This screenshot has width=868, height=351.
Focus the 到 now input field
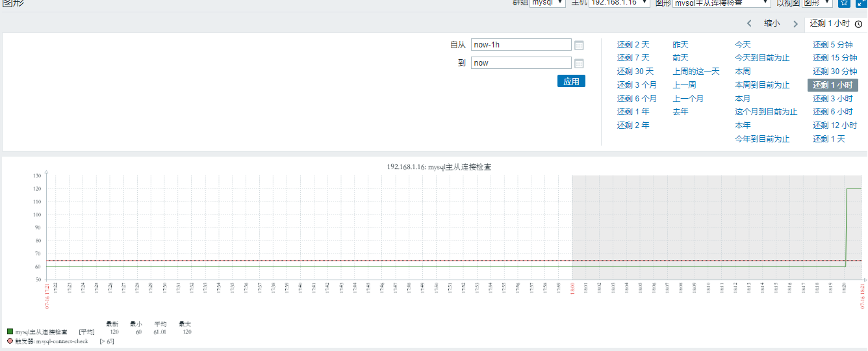521,63
